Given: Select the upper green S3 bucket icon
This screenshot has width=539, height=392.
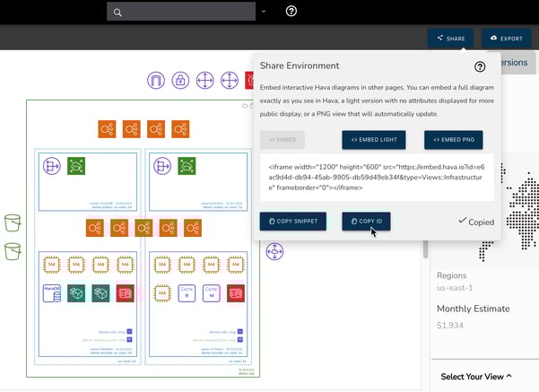Looking at the screenshot, I should point(13,222).
